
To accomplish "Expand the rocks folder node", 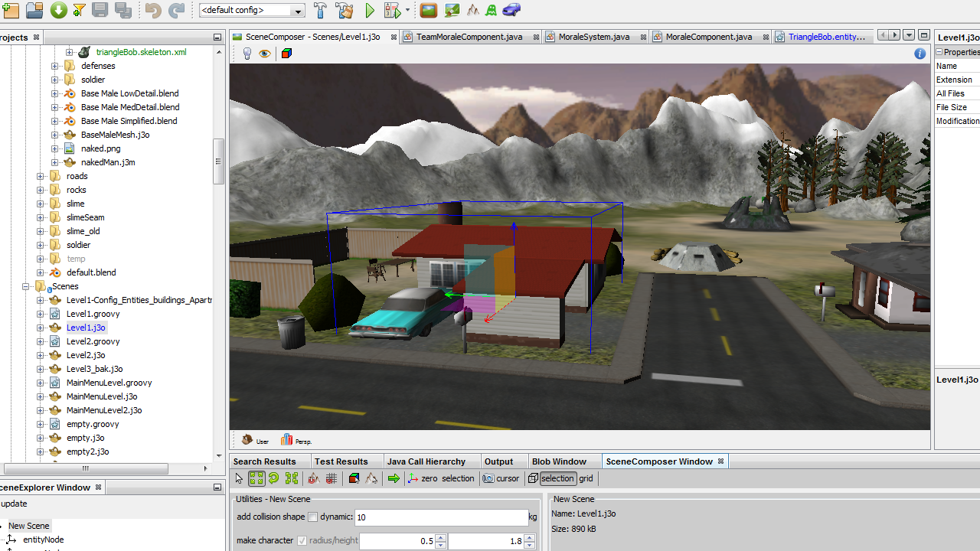I will (x=41, y=190).
